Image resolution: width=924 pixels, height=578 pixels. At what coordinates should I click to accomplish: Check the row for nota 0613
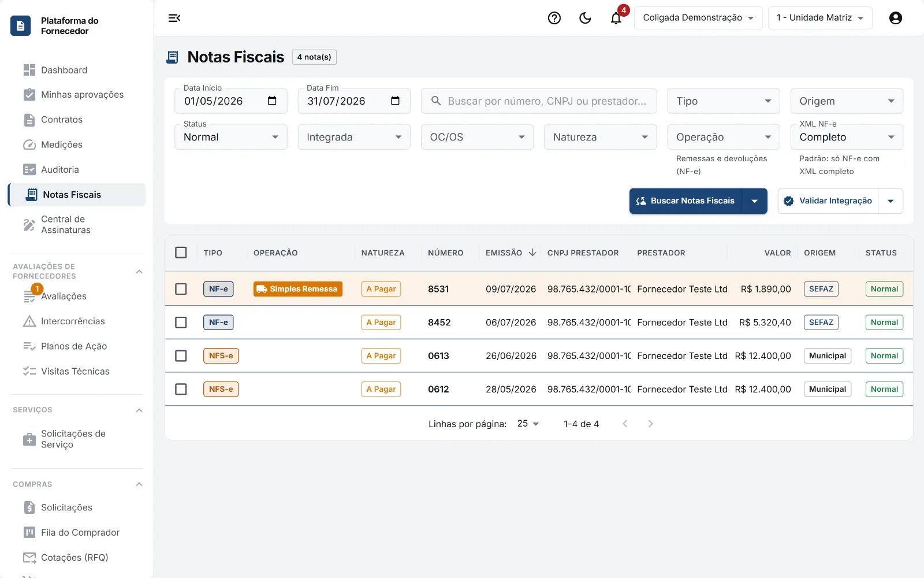tap(181, 356)
